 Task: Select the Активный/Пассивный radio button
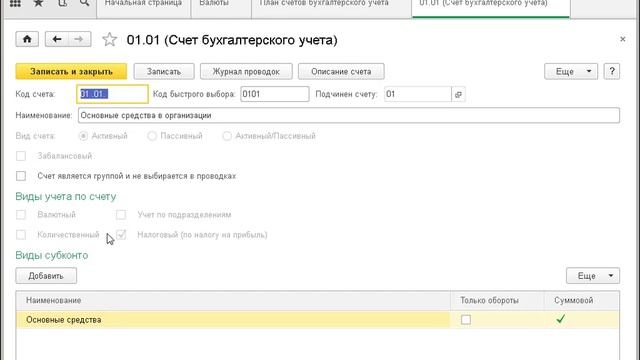(x=227, y=136)
